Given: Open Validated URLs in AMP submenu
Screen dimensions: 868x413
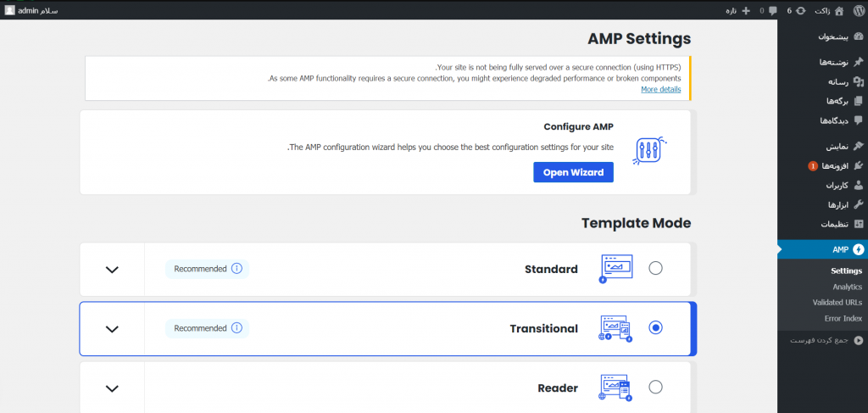Looking at the screenshot, I should tap(837, 303).
